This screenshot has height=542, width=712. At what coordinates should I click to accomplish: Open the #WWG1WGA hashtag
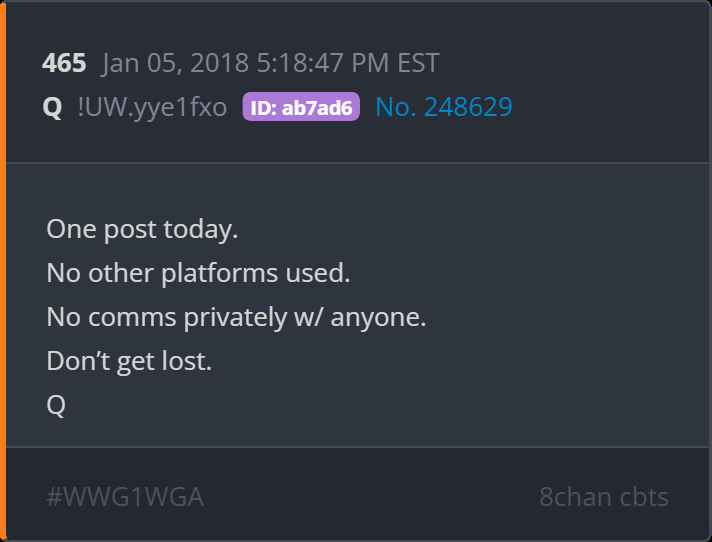pyautogui.click(x=125, y=496)
